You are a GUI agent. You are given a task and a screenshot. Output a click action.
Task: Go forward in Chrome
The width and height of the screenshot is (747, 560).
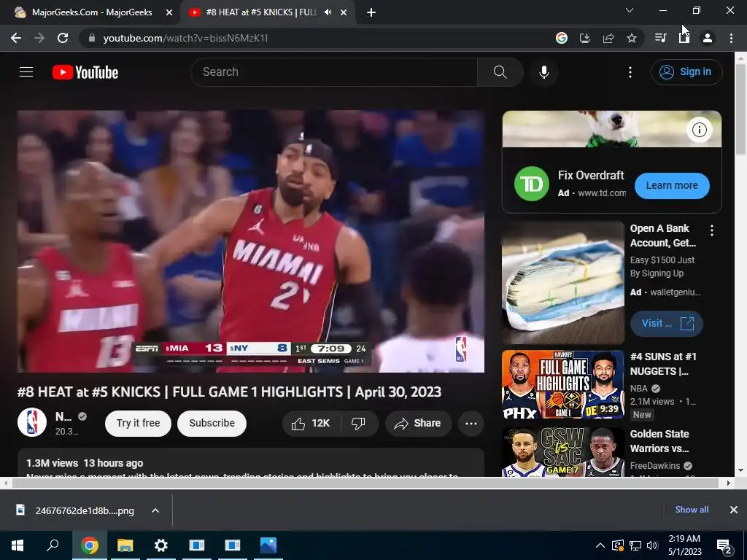39,38
